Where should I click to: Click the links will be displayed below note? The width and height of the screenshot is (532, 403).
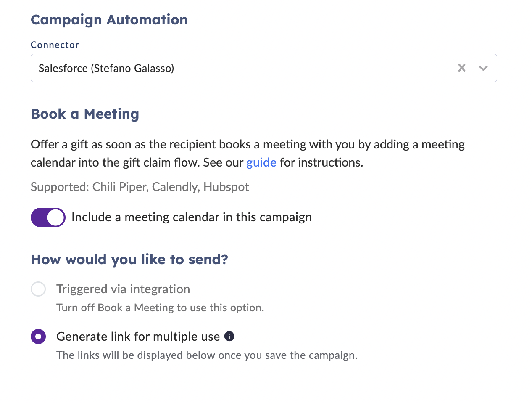tap(207, 355)
